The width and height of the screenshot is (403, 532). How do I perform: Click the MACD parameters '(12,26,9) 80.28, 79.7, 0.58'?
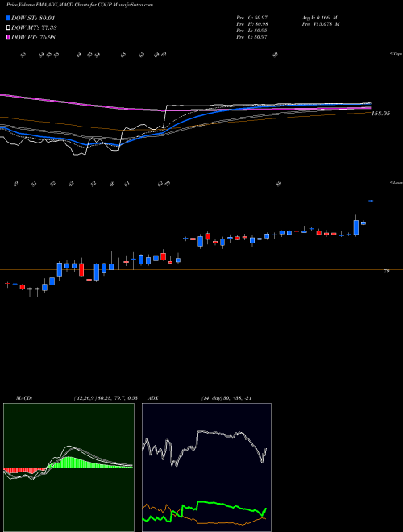click(106, 398)
